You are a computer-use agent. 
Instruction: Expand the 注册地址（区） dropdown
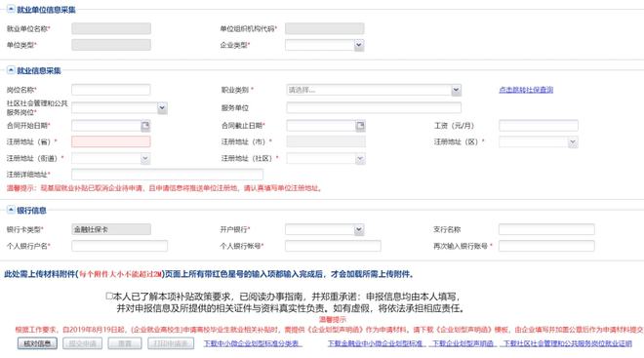573,142
